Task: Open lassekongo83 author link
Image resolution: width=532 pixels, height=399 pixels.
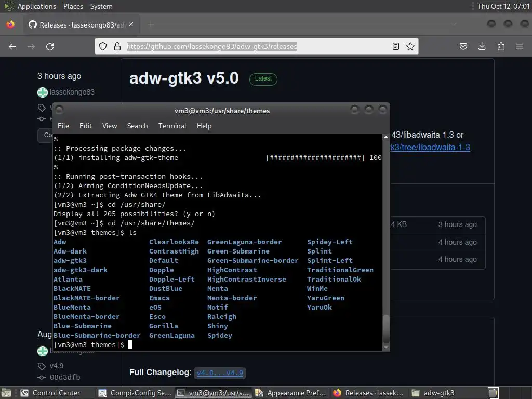Action: tap(72, 92)
